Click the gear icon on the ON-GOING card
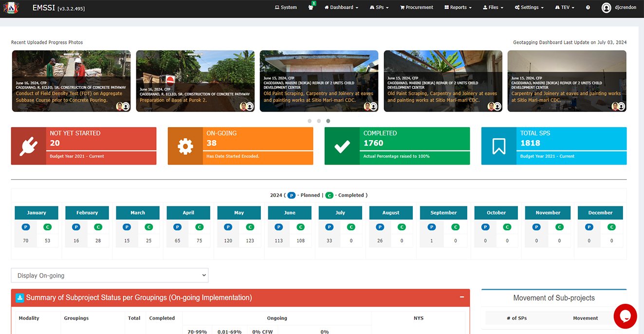Screen dimensions: 644x334 click(x=185, y=146)
